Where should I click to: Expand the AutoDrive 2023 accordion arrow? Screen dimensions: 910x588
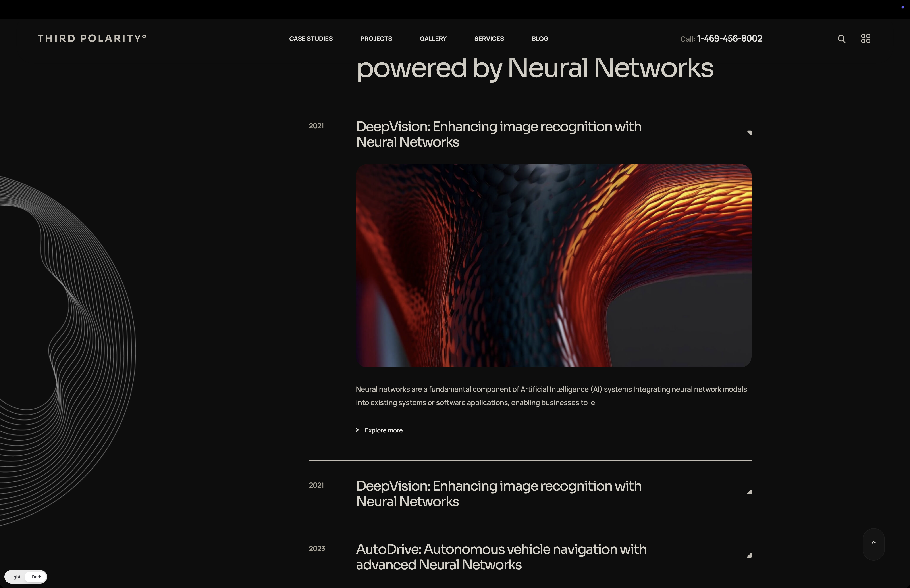[x=749, y=555]
